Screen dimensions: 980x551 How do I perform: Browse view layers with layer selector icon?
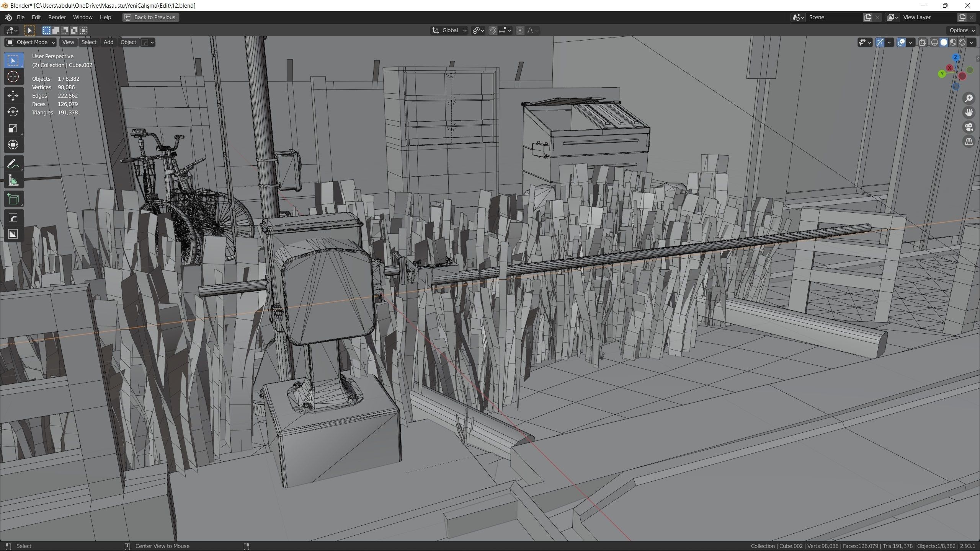[x=893, y=17]
